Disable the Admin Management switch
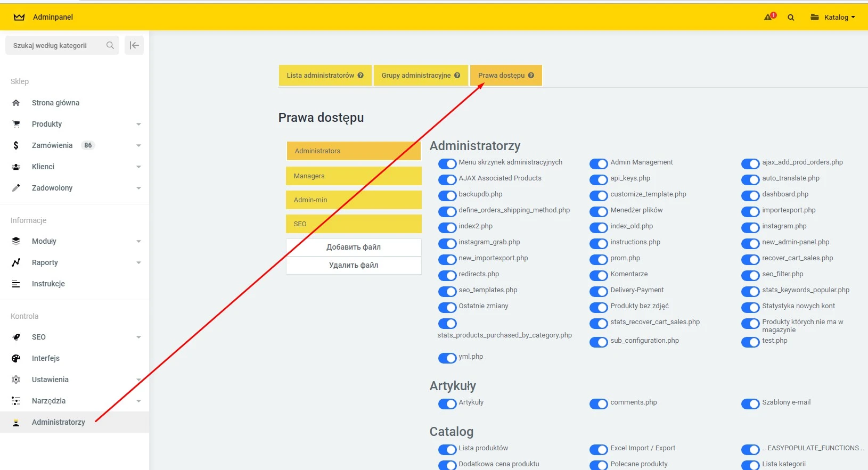The image size is (868, 470). coord(599,163)
